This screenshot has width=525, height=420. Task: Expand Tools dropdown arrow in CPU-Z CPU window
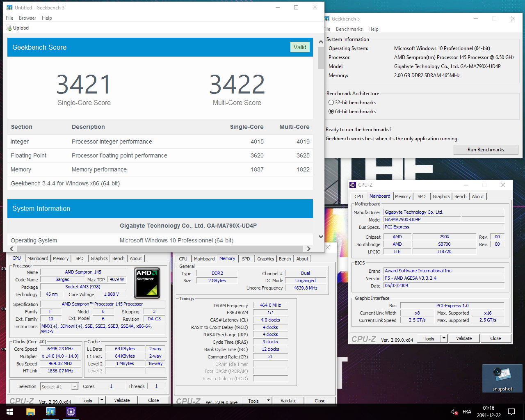[x=102, y=400]
